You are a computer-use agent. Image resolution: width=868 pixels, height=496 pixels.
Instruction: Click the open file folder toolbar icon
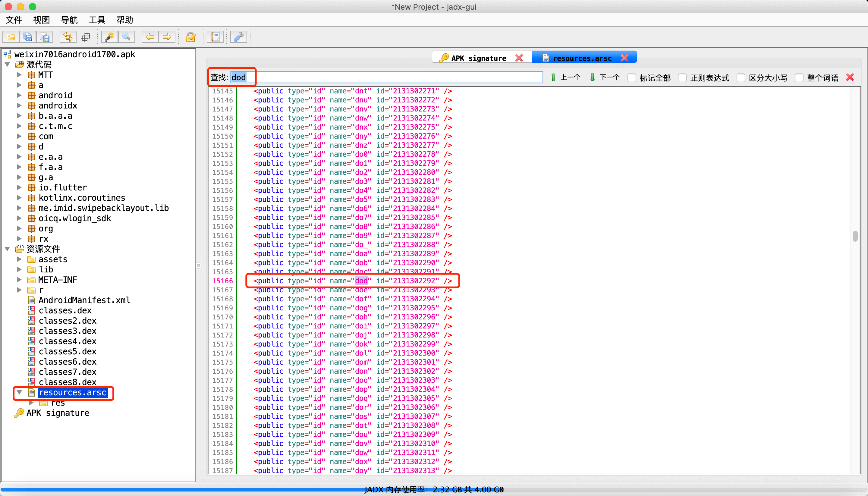(11, 37)
